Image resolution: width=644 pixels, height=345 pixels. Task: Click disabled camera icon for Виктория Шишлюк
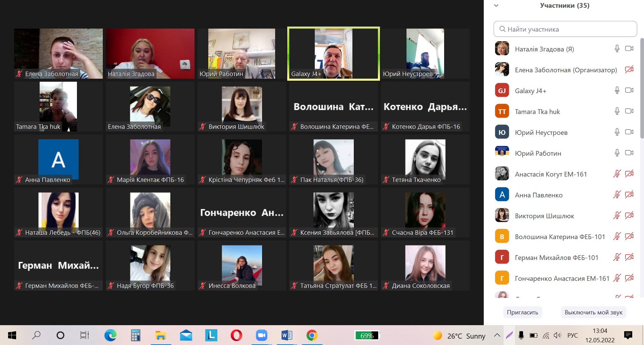tap(629, 216)
